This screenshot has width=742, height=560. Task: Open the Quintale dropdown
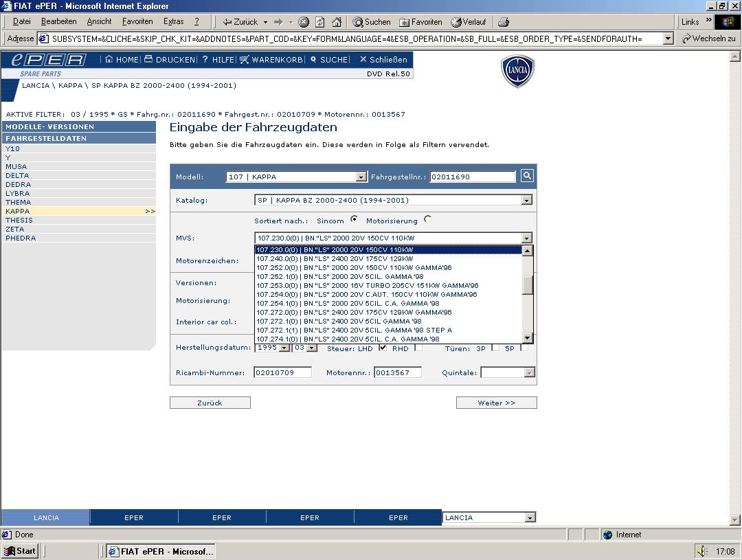point(529,373)
